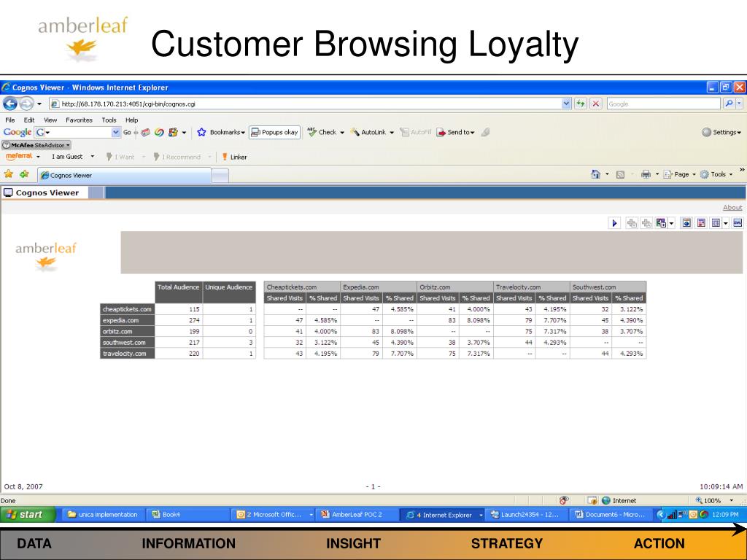747x560 pixels.
Task: Click the search magnifier button
Action: pyautogui.click(x=729, y=104)
